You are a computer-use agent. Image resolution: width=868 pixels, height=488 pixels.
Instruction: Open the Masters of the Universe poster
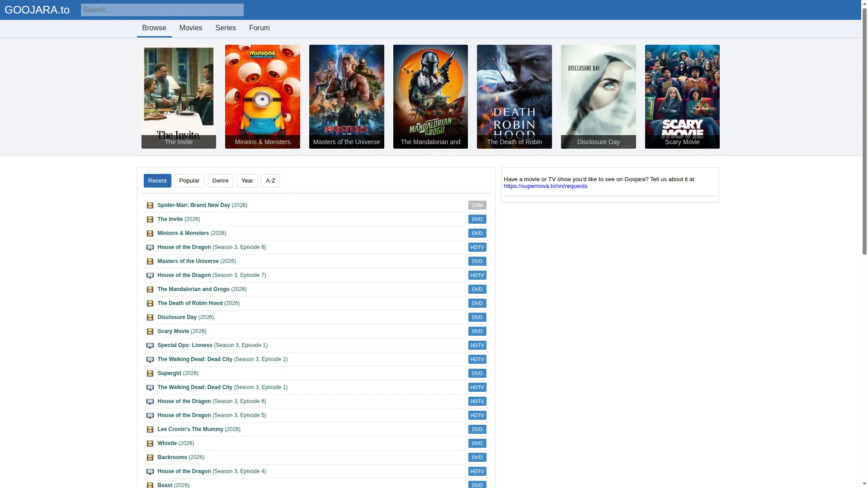pyautogui.click(x=347, y=97)
